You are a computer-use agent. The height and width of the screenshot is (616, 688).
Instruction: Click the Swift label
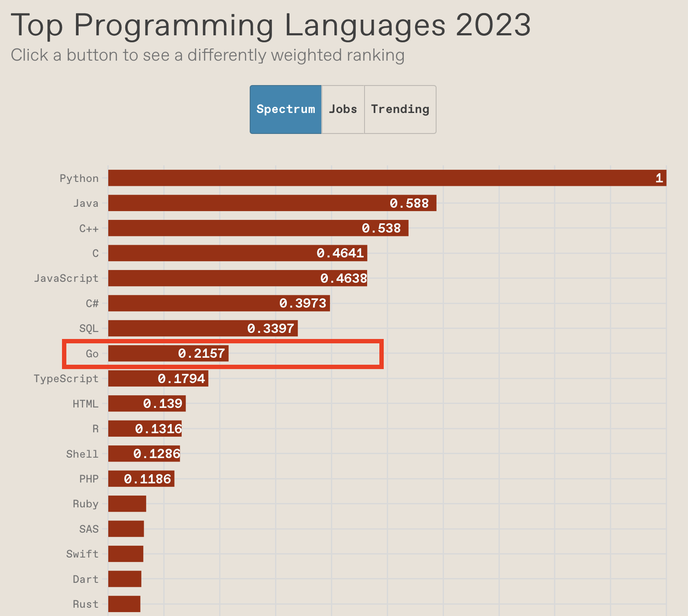click(x=83, y=554)
